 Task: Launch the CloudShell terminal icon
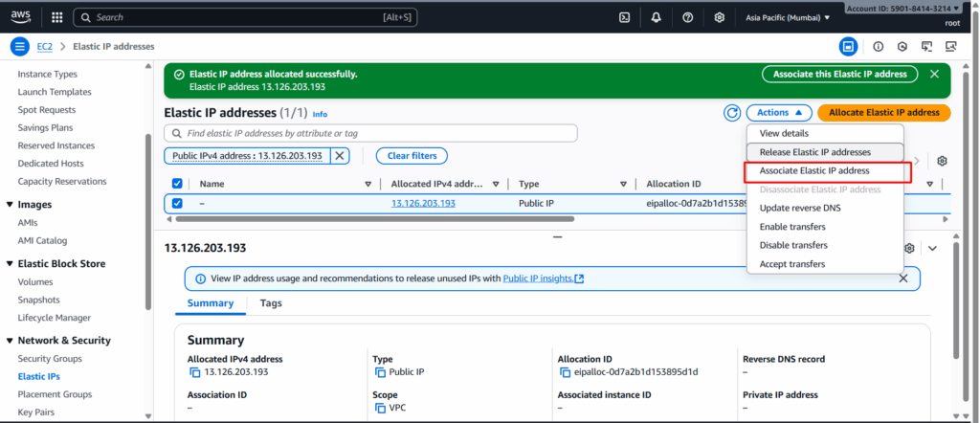[624, 17]
